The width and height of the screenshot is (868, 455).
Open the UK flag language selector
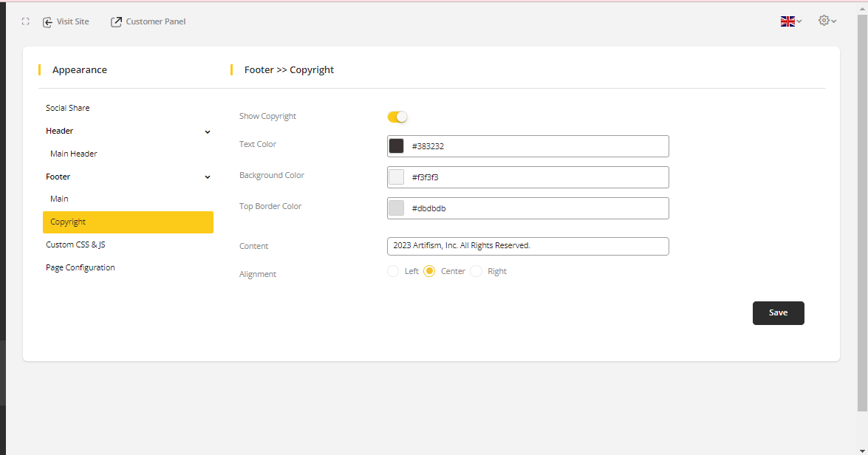coord(790,21)
